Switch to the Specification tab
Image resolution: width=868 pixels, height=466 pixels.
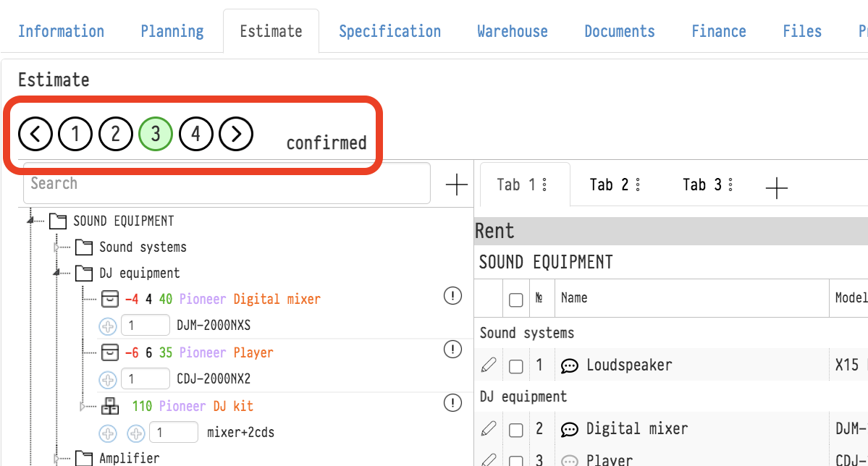point(389,32)
